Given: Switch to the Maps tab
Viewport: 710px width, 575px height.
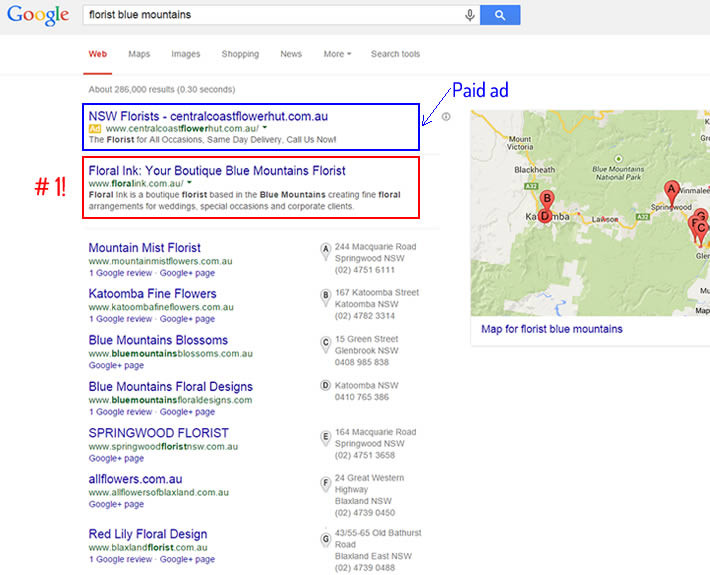Looking at the screenshot, I should 139,54.
